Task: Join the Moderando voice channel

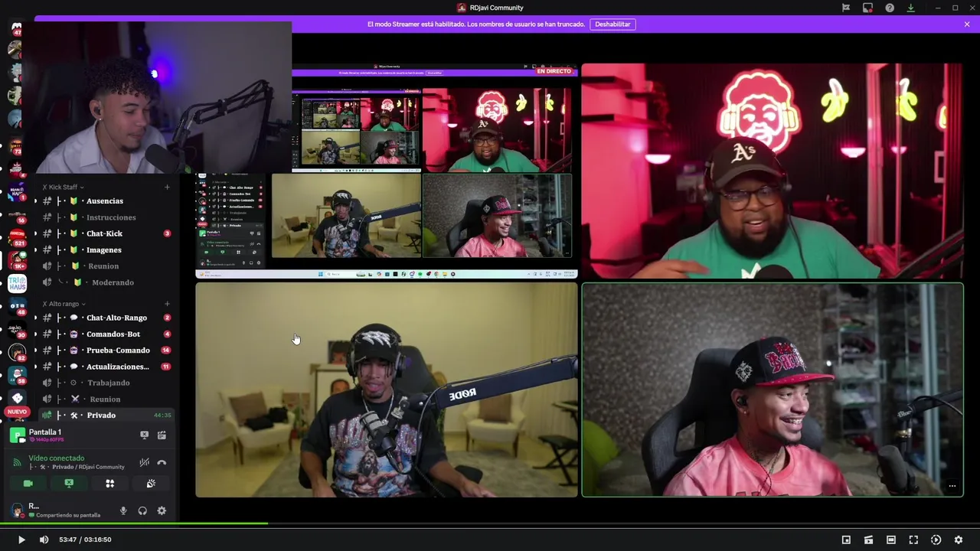Action: point(104,282)
